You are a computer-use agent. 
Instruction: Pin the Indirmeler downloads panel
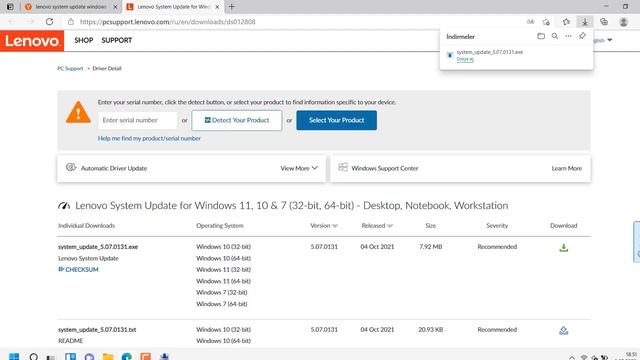[582, 36]
